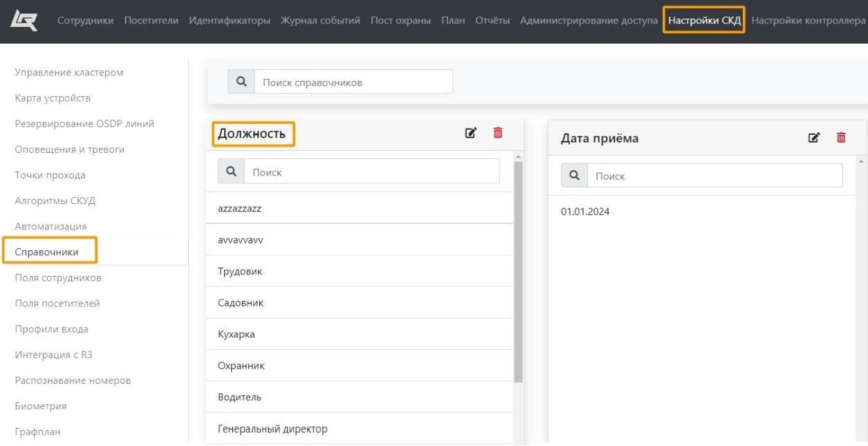Click the edit icon for Должность directory
868x446 pixels.
(471, 133)
